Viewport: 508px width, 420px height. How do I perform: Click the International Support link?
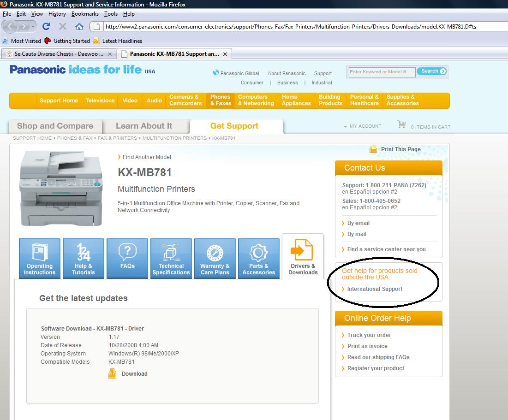point(375,289)
